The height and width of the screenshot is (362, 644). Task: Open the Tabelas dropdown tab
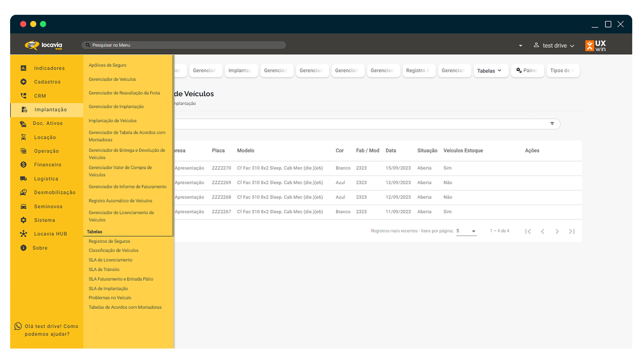pyautogui.click(x=491, y=71)
